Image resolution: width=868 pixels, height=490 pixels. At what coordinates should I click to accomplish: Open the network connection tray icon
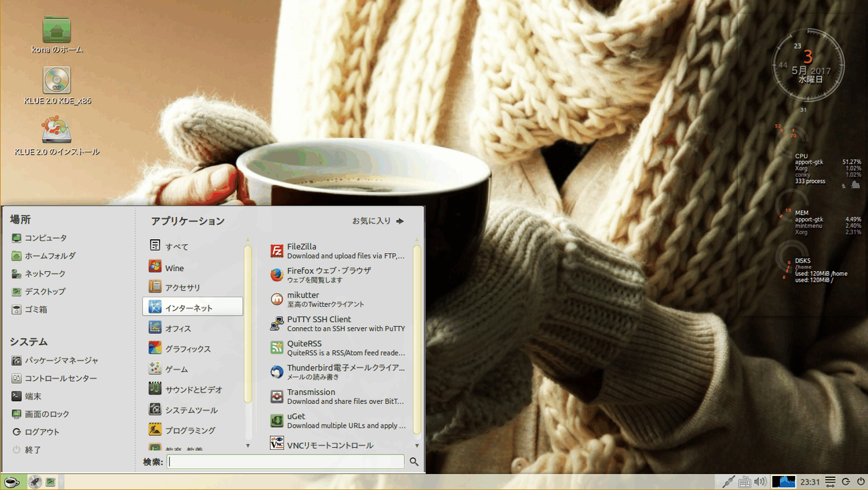pyautogui.click(x=728, y=482)
